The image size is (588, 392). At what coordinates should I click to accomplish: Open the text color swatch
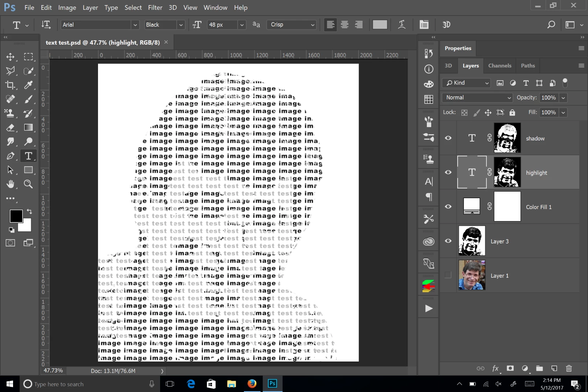click(x=380, y=25)
